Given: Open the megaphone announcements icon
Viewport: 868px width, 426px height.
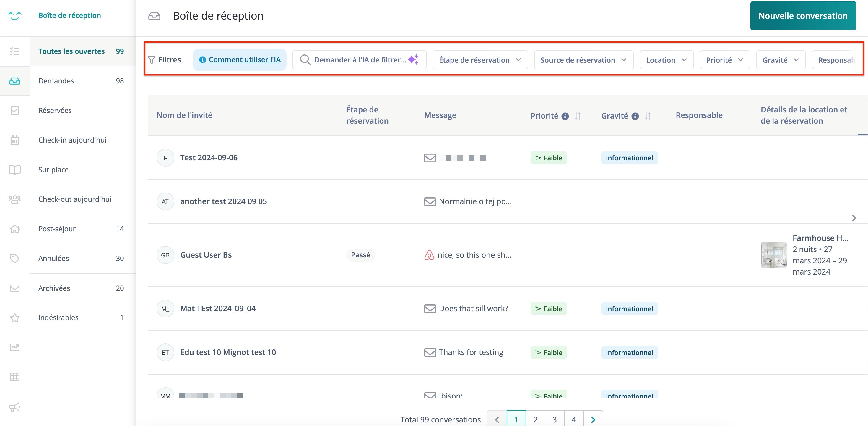Looking at the screenshot, I should click(x=14, y=407).
